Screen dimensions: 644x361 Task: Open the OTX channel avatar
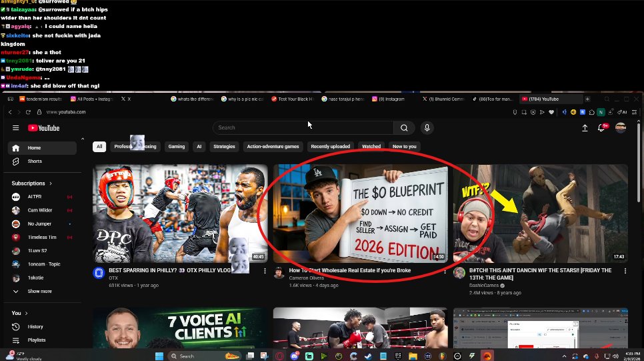[x=99, y=273]
